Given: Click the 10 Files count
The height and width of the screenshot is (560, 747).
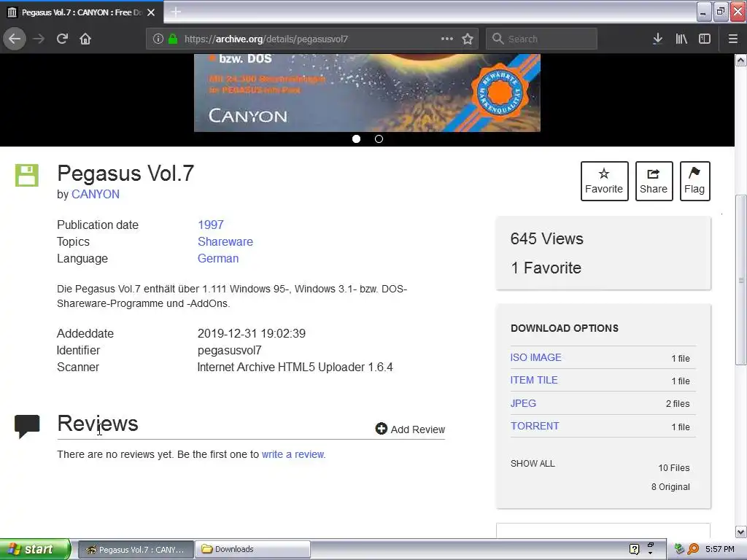Looking at the screenshot, I should (673, 467).
